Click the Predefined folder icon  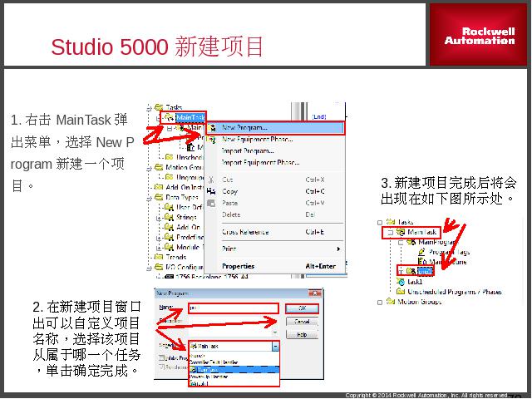pyautogui.click(x=169, y=237)
